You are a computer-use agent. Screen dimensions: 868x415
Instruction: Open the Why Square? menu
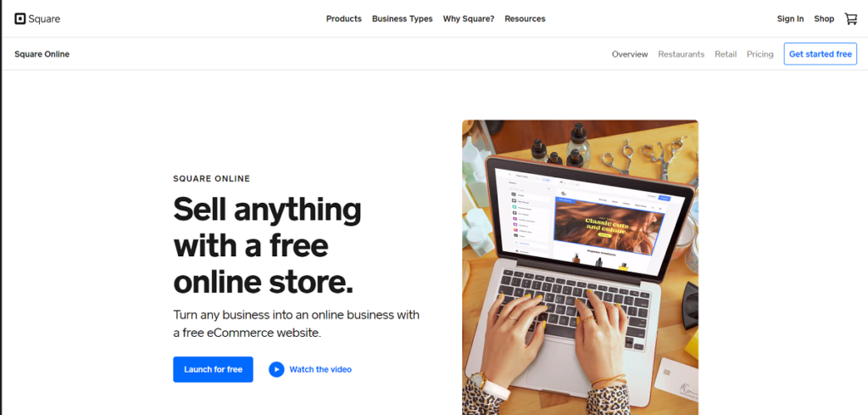[468, 19]
